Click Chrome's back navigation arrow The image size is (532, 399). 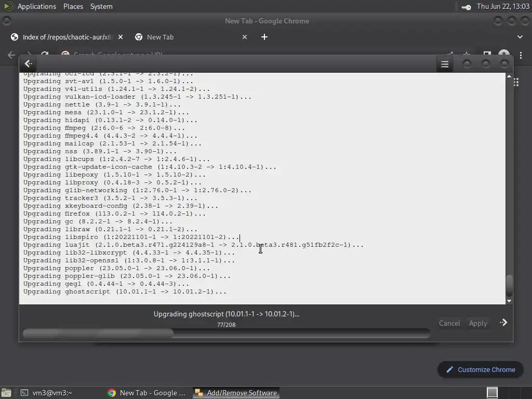pyautogui.click(x=11, y=55)
